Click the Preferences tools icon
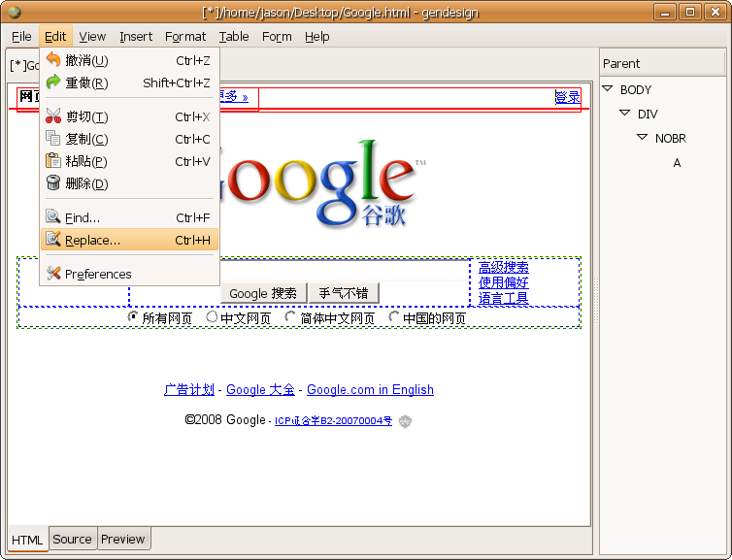Screen dimensions: 732x560 (53, 273)
